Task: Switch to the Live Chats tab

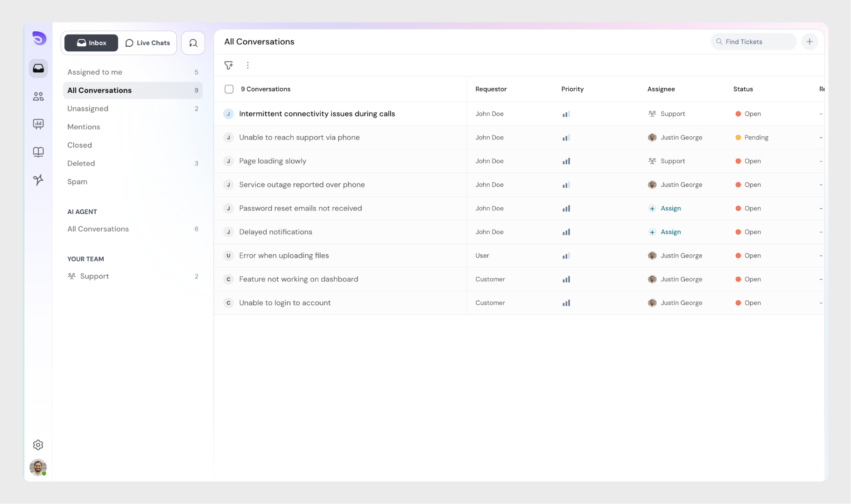Action: click(148, 43)
